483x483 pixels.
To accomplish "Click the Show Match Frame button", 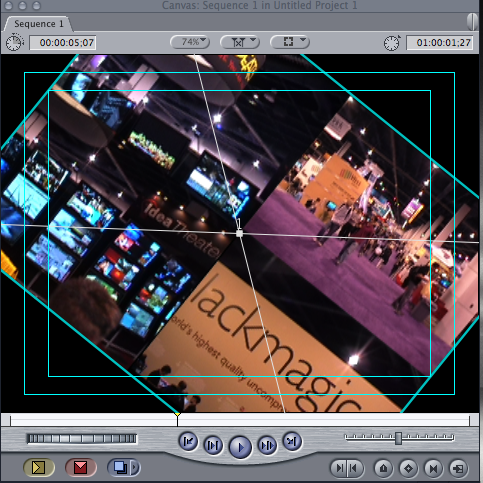I will point(459,469).
